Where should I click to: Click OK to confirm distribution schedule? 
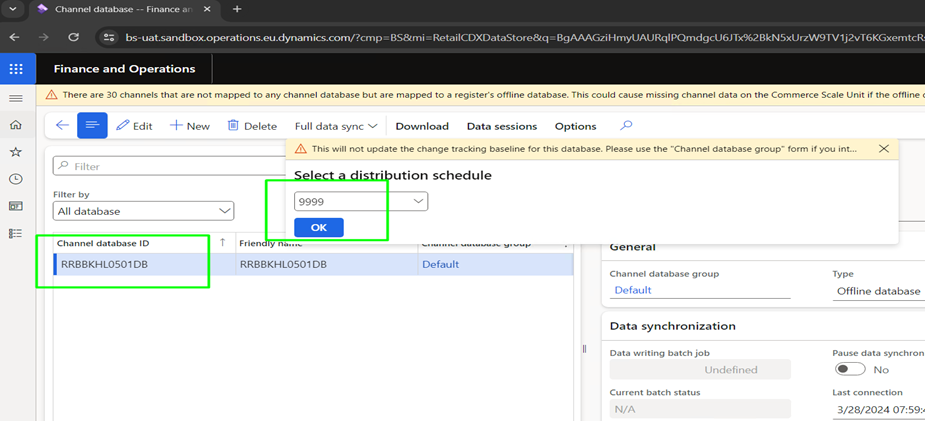(x=319, y=228)
